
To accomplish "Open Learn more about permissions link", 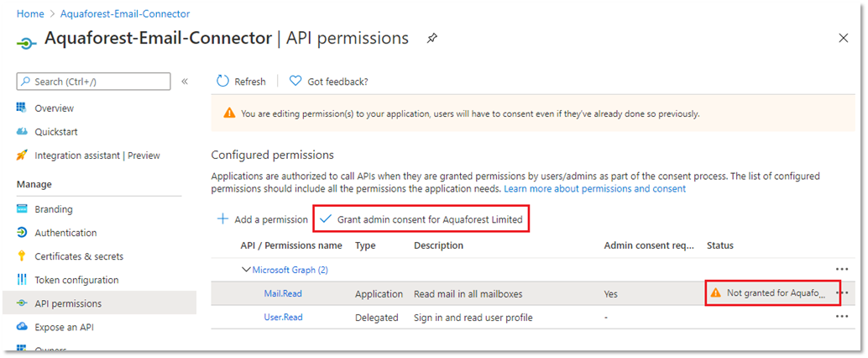I will 594,189.
